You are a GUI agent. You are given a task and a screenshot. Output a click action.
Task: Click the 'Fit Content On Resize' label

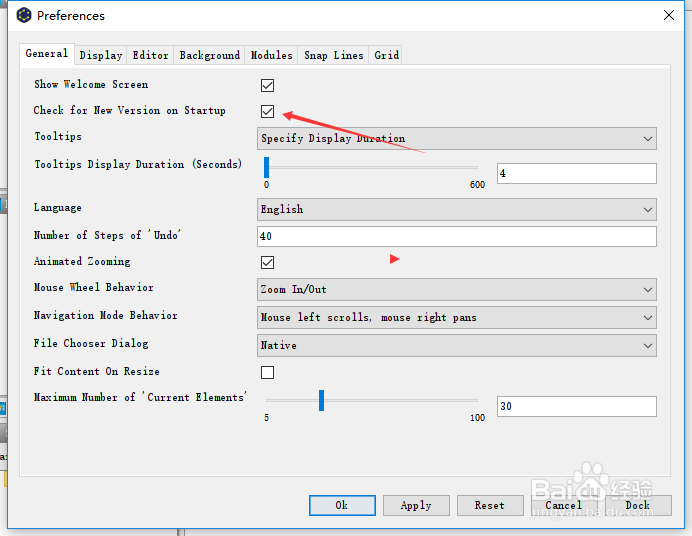(x=97, y=371)
